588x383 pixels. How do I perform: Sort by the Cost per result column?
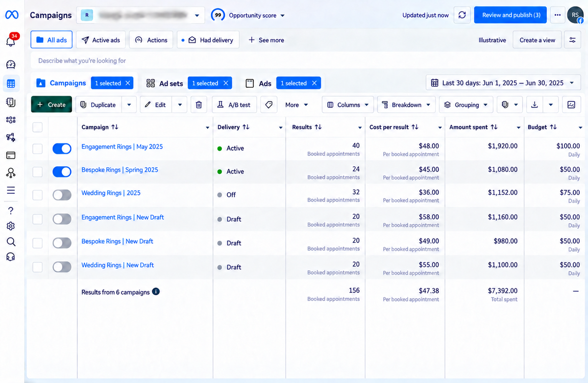click(394, 127)
